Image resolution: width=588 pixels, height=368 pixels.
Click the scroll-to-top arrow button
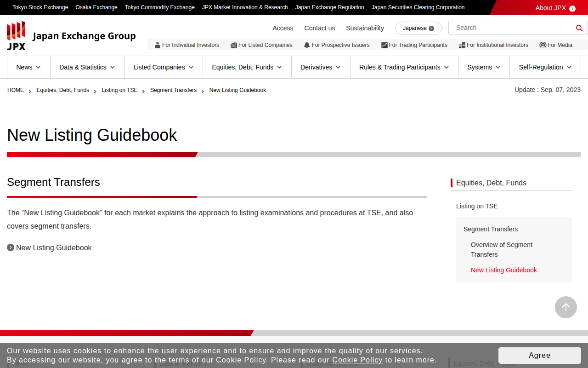pyautogui.click(x=566, y=307)
